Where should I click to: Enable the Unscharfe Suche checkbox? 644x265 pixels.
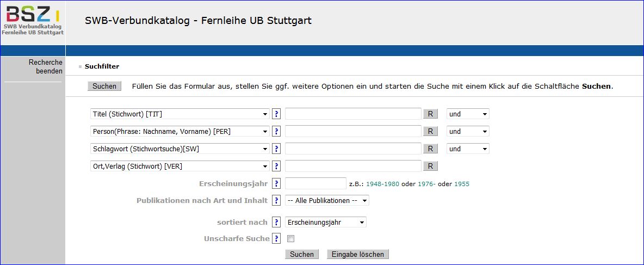(291, 239)
